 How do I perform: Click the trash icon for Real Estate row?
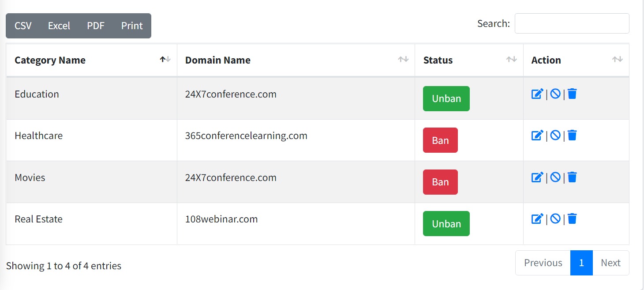point(572,218)
